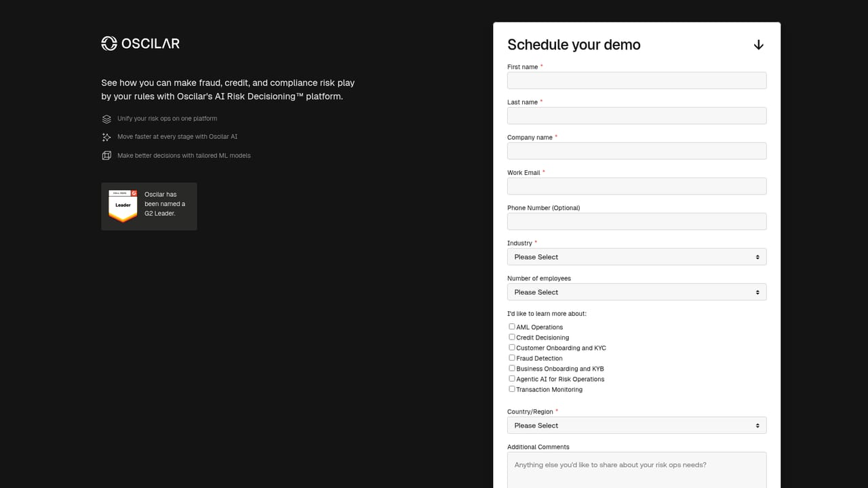Toggle Agentic AI for Risk Operations
The width and height of the screenshot is (868, 488).
[x=512, y=379]
